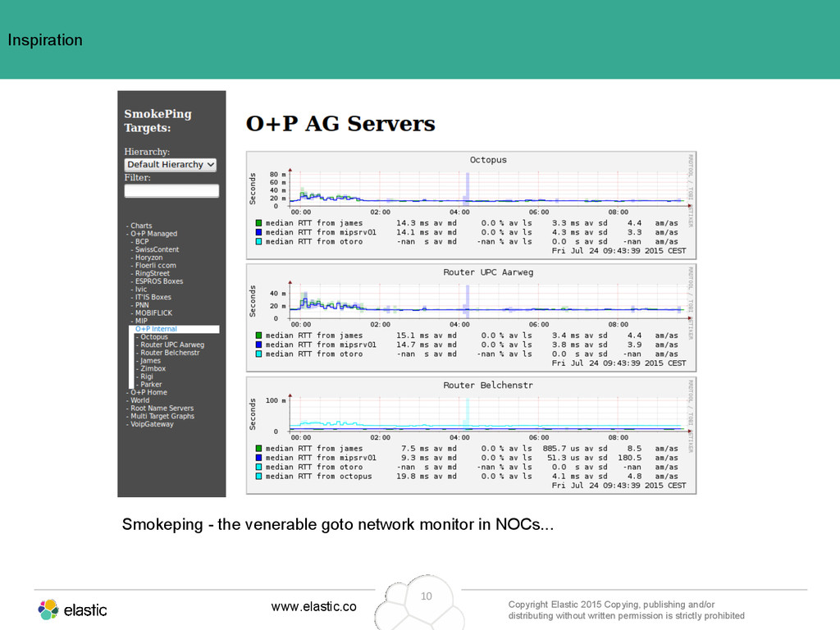Click slide page number 10
This screenshot has height=630, width=840.
[x=427, y=596]
